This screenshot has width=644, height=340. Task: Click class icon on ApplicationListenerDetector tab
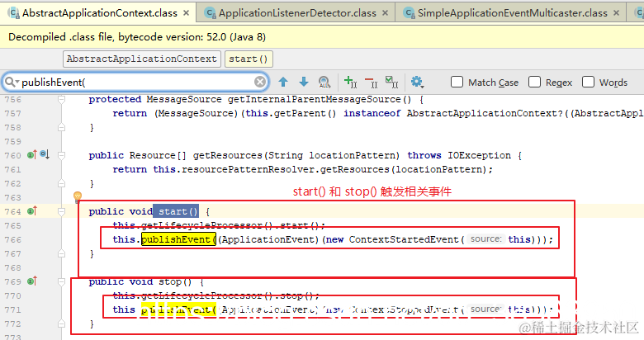coord(211,13)
